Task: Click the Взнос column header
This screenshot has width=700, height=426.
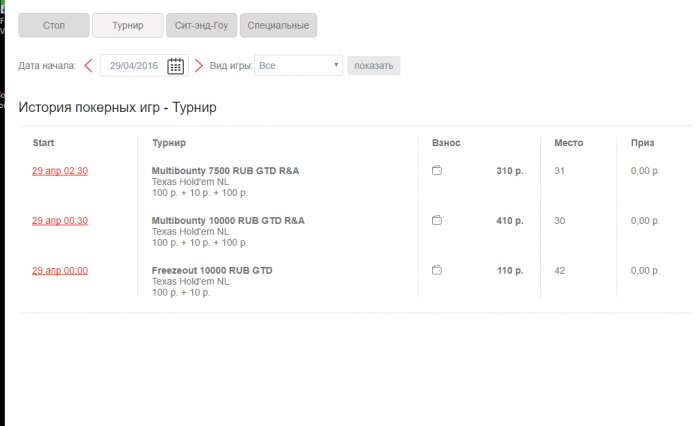Action: (446, 143)
